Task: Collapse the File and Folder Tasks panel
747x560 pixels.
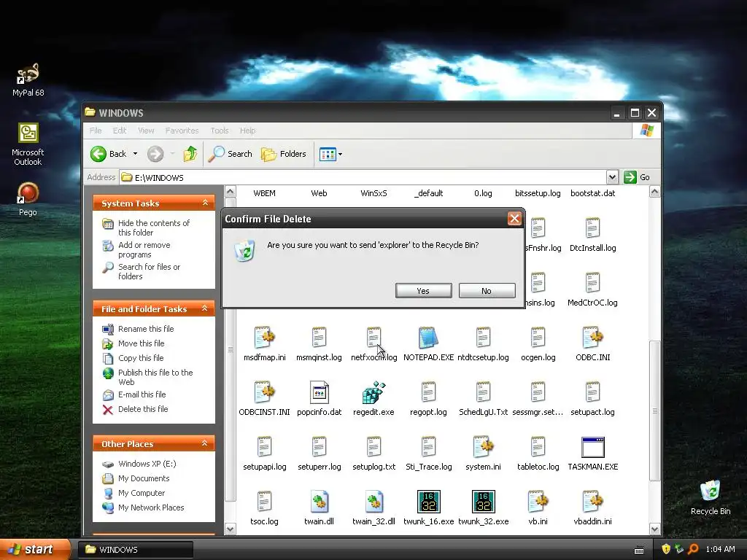Action: [x=205, y=308]
